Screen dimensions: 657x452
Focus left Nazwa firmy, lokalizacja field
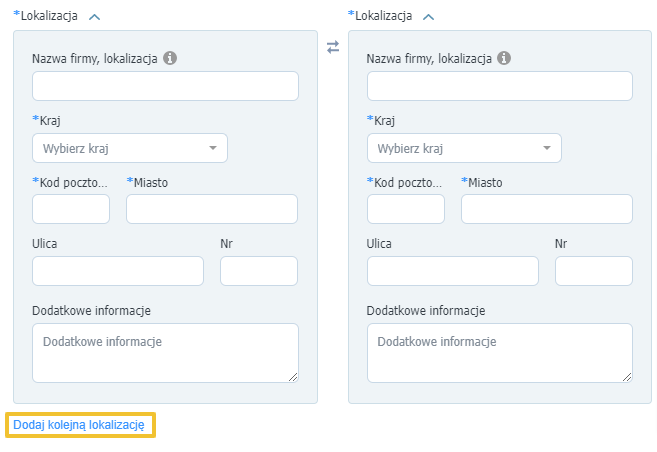(x=166, y=86)
